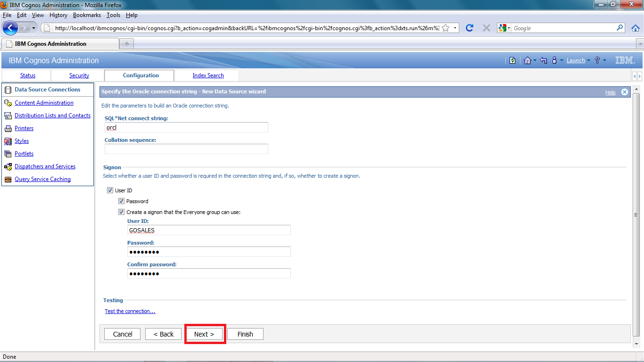Click the Firefox home button
The width and height of the screenshot is (644, 362).
click(635, 28)
